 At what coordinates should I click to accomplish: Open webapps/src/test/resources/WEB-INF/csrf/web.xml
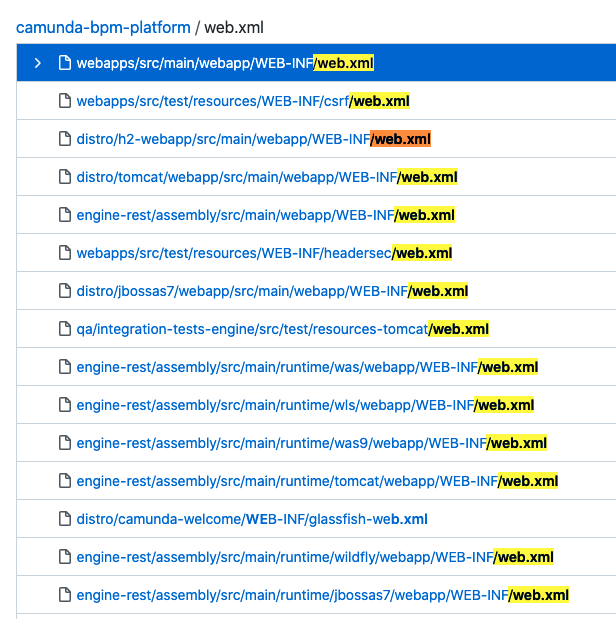pyautogui.click(x=243, y=101)
